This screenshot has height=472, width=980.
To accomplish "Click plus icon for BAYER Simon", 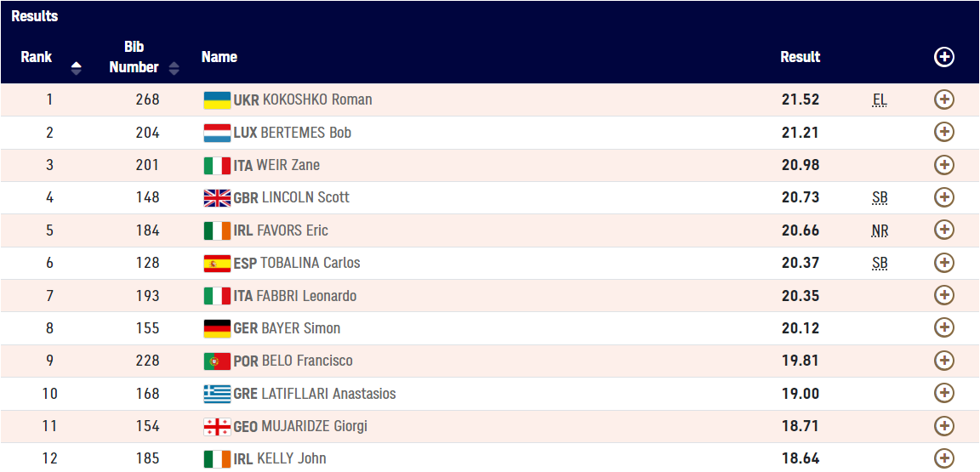I will pyautogui.click(x=943, y=327).
